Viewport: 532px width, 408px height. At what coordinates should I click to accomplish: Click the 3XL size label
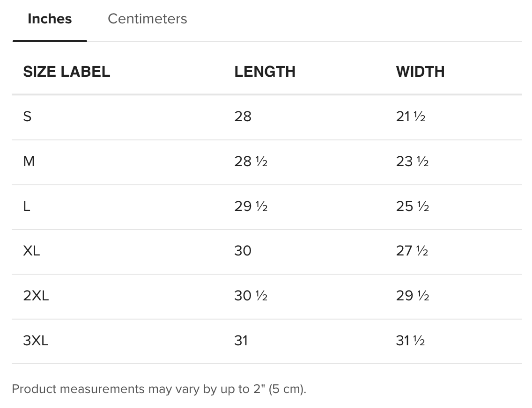pyautogui.click(x=36, y=341)
